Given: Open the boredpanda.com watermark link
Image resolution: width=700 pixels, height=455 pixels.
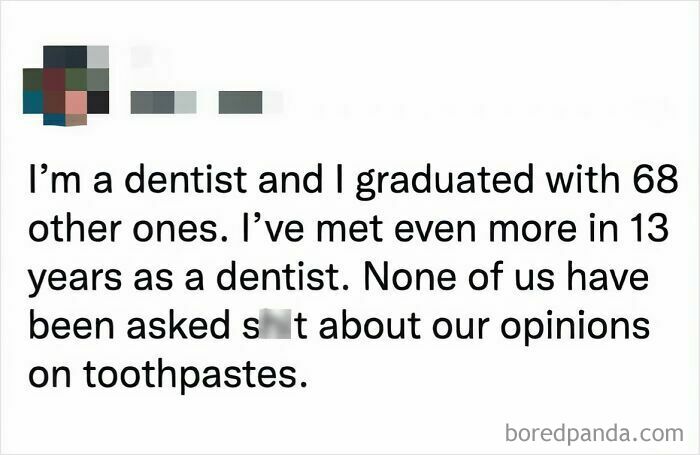Looking at the screenshot, I should click(x=594, y=433).
